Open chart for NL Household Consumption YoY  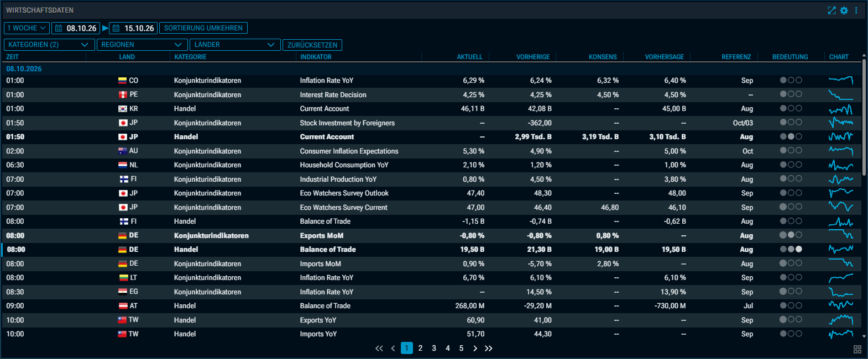click(841, 165)
